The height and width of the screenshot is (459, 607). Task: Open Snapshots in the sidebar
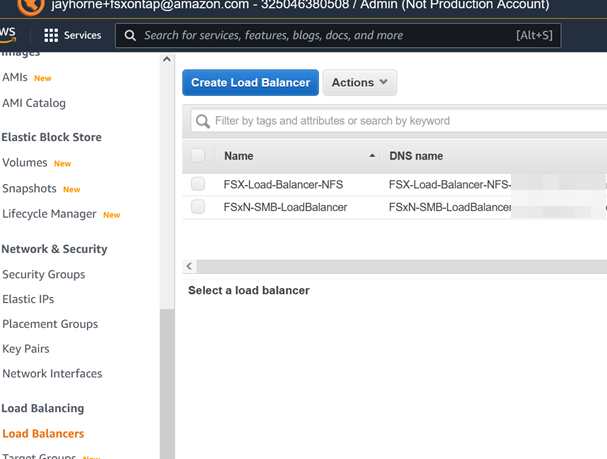tap(29, 188)
